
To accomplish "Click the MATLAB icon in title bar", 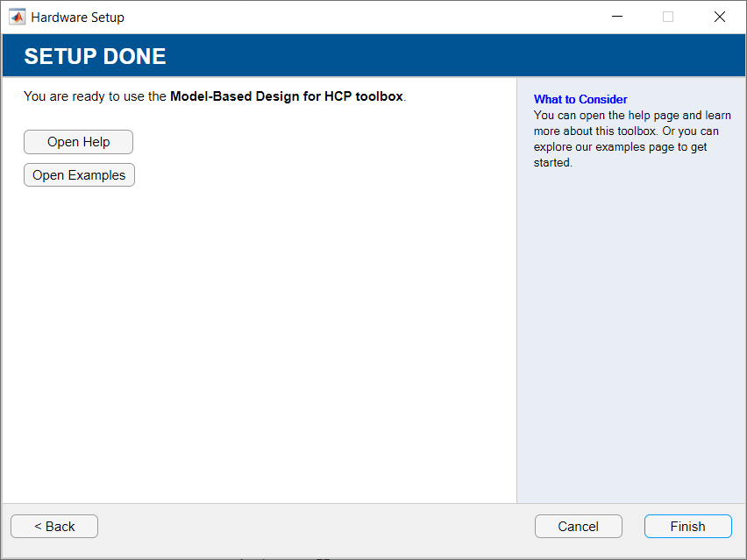I will click(18, 18).
